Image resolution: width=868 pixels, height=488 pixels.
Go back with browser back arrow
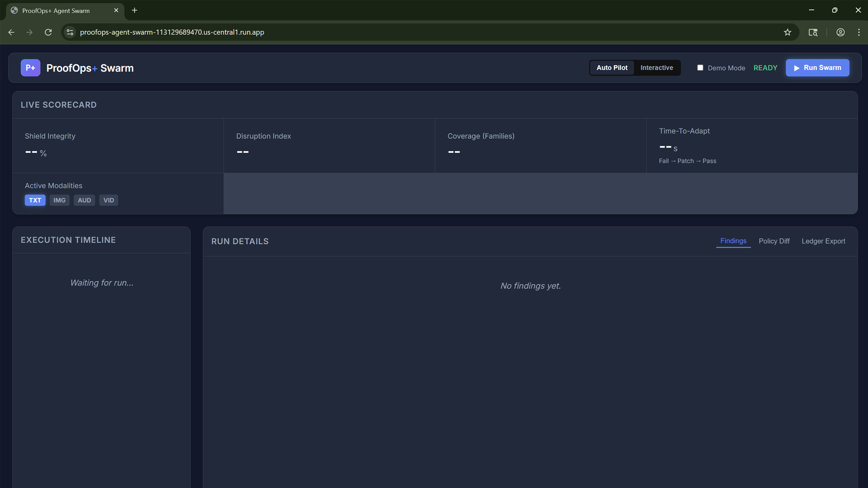pyautogui.click(x=11, y=32)
